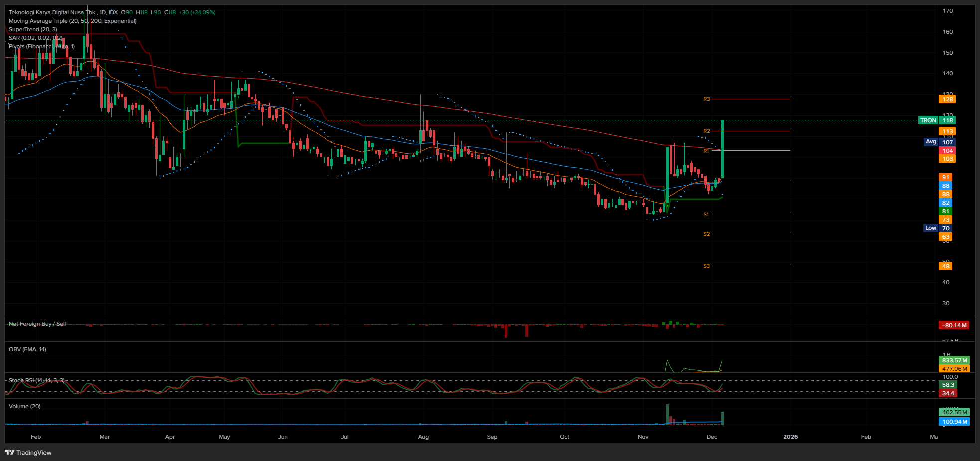Click the Net Foreign Buy / Sell label
The width and height of the screenshot is (980, 461).
37,324
